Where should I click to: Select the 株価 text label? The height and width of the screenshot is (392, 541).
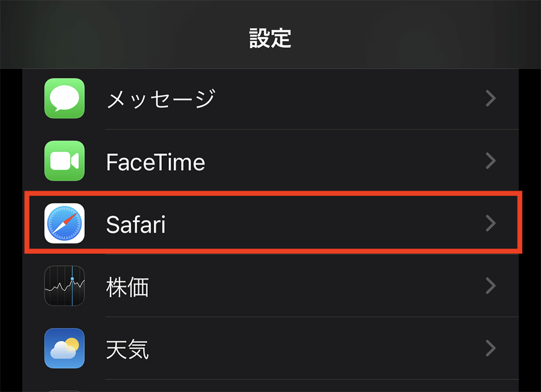point(127,287)
